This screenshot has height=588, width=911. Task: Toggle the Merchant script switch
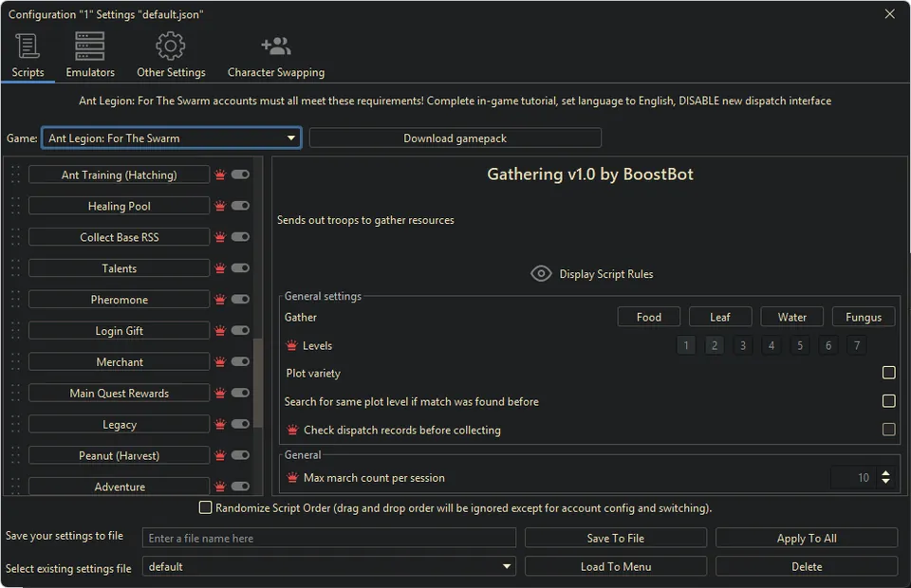pyautogui.click(x=240, y=361)
